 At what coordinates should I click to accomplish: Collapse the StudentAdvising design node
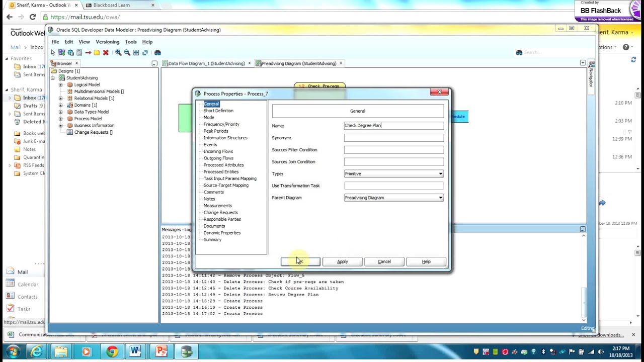click(x=53, y=78)
